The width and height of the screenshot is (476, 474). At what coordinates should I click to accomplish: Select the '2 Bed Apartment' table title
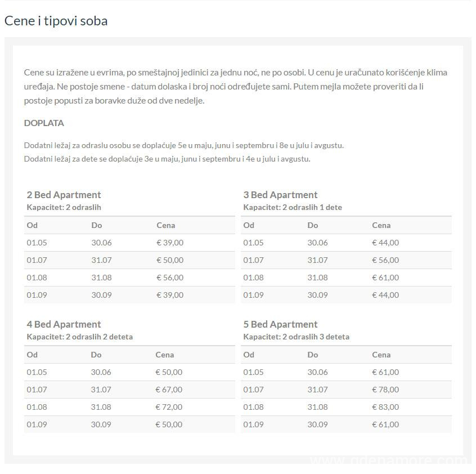pyautogui.click(x=64, y=195)
